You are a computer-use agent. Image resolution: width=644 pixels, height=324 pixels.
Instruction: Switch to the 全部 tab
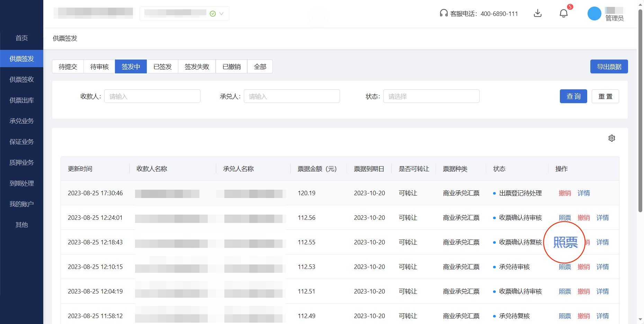260,66
